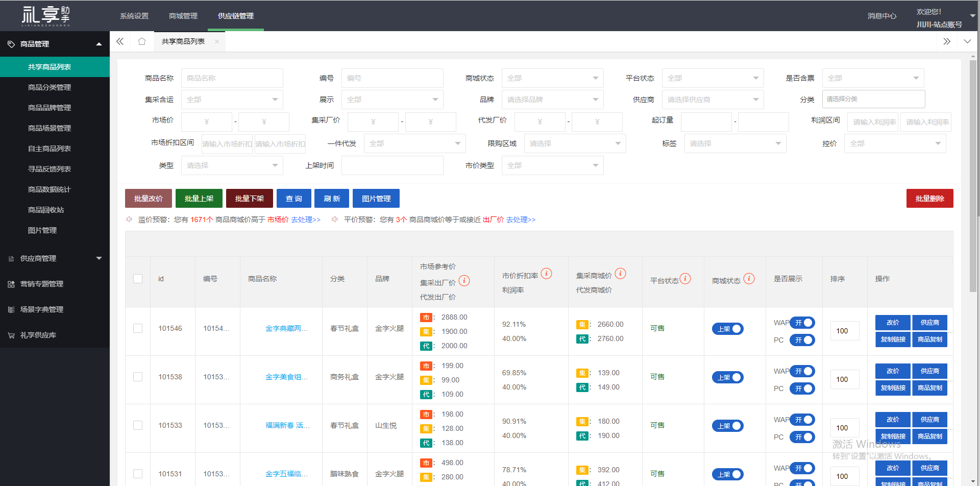Open the account dropdown arrow at top right
The width and height of the screenshot is (980, 486).
(973, 16)
